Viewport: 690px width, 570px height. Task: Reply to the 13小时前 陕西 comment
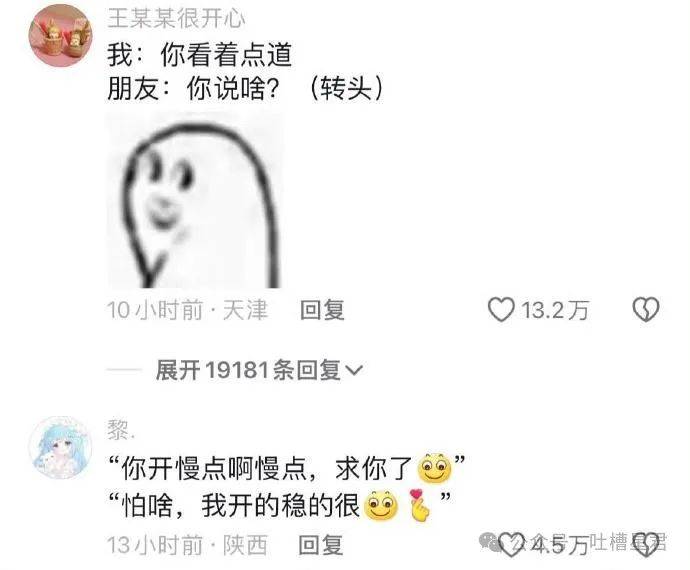click(321, 545)
